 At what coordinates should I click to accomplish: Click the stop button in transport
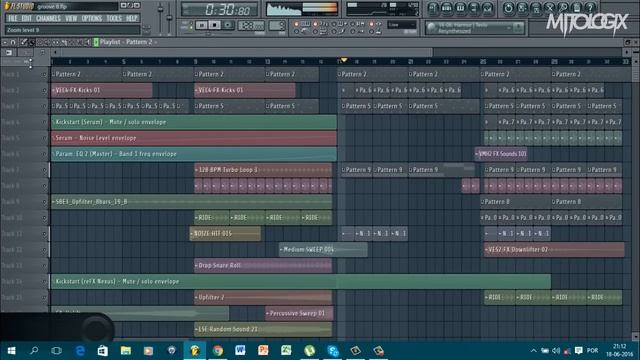pyautogui.click(x=214, y=25)
